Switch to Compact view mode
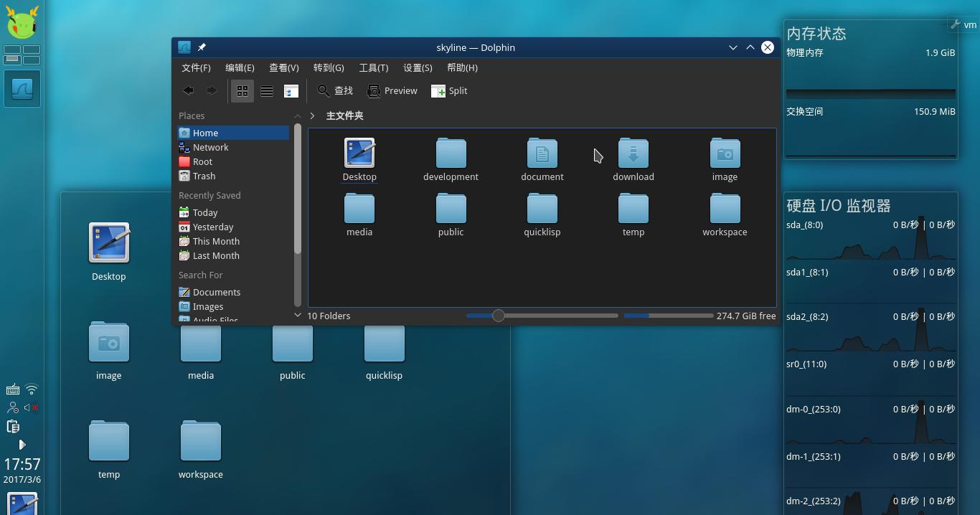980x515 pixels. (267, 90)
